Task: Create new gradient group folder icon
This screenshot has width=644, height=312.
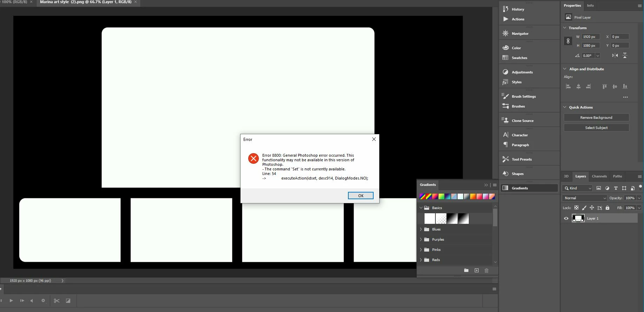Action: coord(466,270)
